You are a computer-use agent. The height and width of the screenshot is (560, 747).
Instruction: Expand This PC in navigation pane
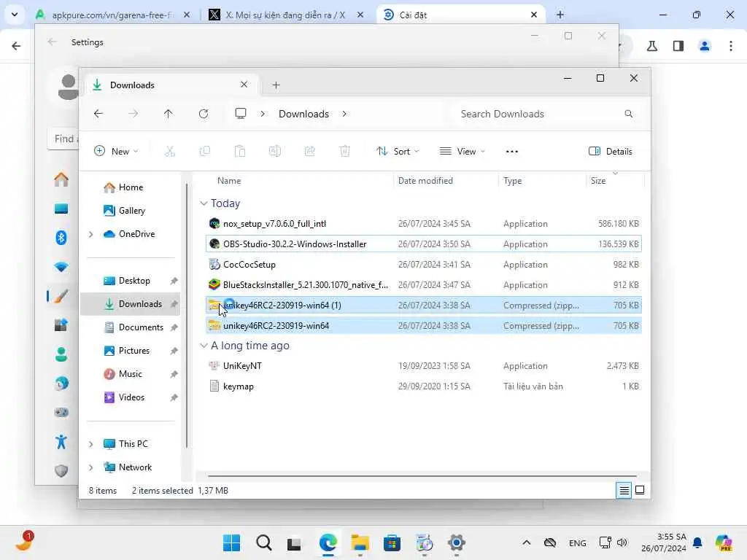pyautogui.click(x=91, y=444)
